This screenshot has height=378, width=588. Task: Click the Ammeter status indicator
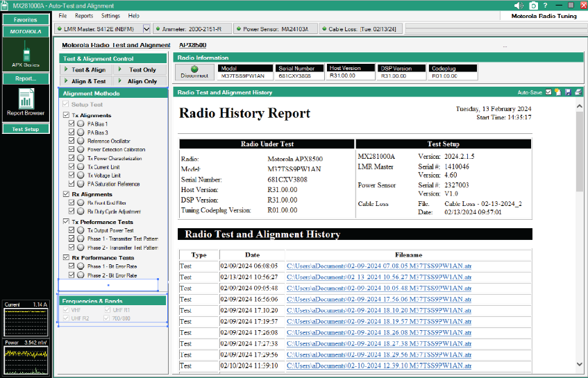(x=158, y=28)
